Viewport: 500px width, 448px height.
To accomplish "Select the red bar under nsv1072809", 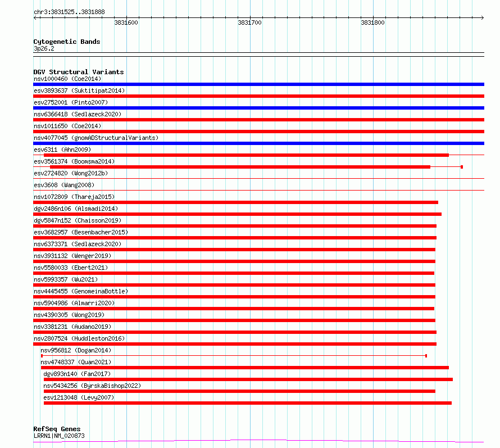I will (235, 202).
